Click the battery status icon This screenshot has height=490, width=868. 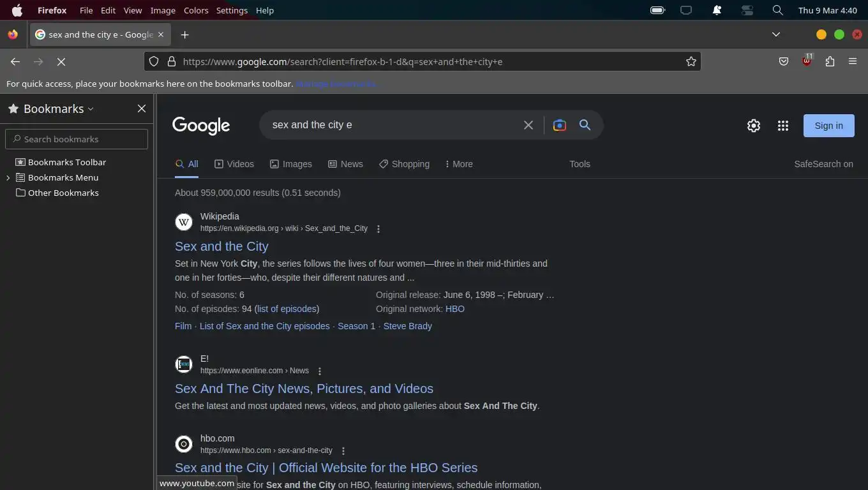[x=657, y=10]
